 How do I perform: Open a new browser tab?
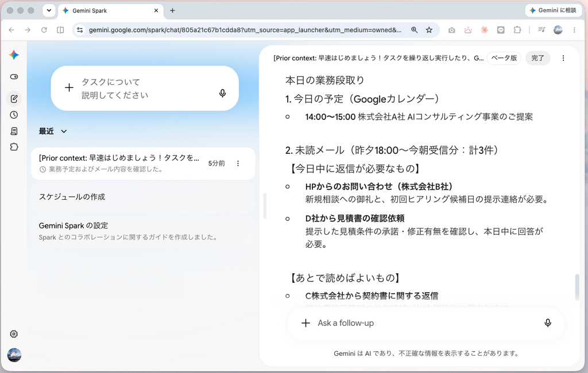[172, 10]
